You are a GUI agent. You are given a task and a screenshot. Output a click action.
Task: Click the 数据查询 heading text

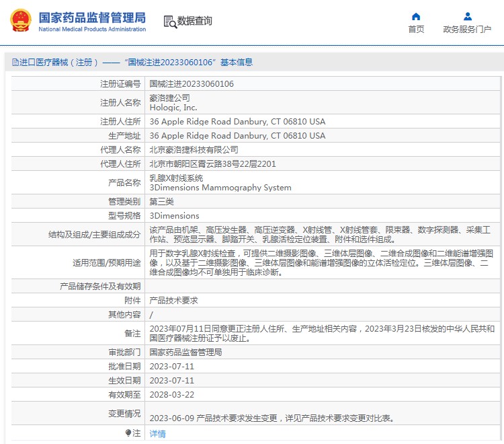pos(195,21)
